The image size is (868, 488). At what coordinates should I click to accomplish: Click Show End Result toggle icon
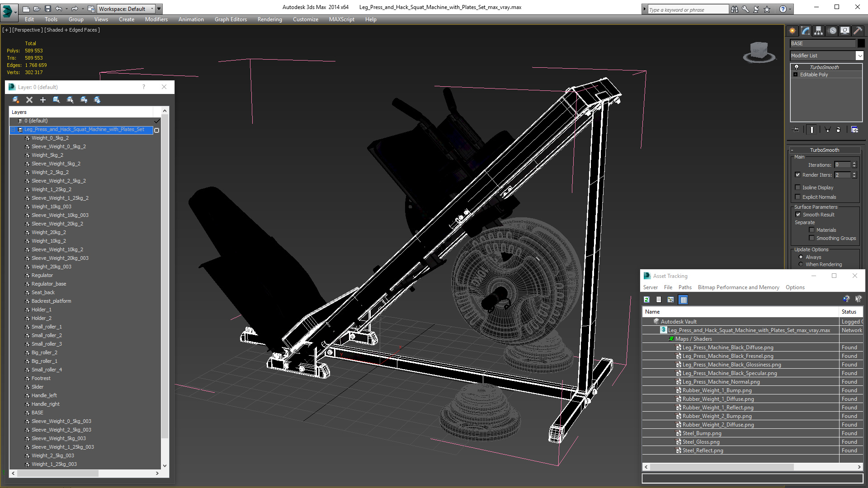click(812, 130)
